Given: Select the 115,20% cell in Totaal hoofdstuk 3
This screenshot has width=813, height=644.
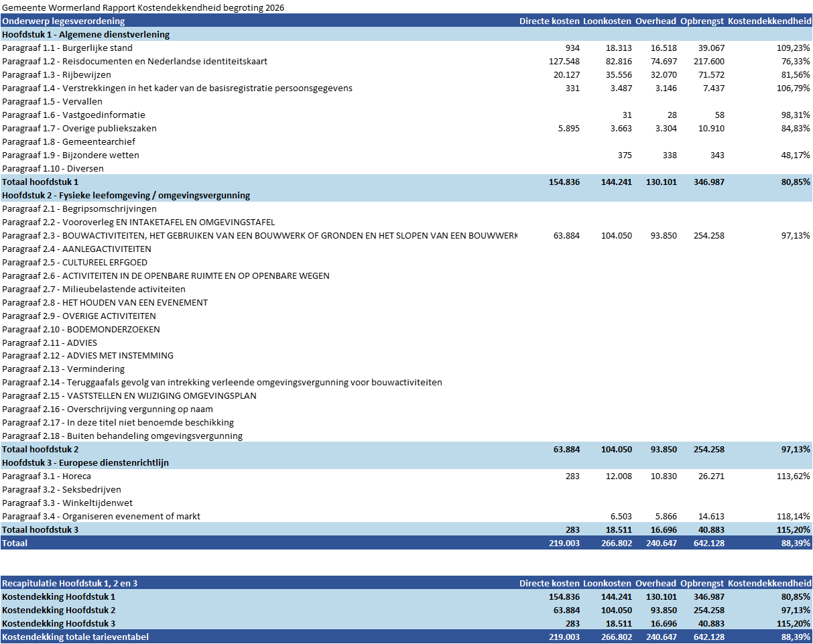Looking at the screenshot, I should coord(794,529).
